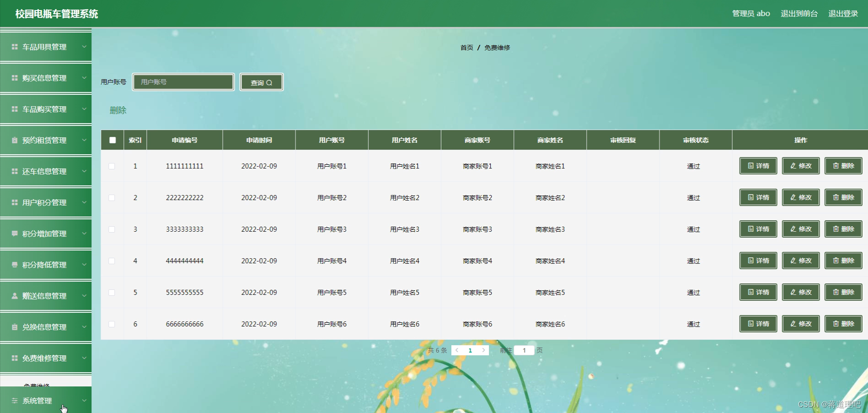Open the 免费维修 breadcrumb item
This screenshot has width=868, height=413.
click(497, 47)
